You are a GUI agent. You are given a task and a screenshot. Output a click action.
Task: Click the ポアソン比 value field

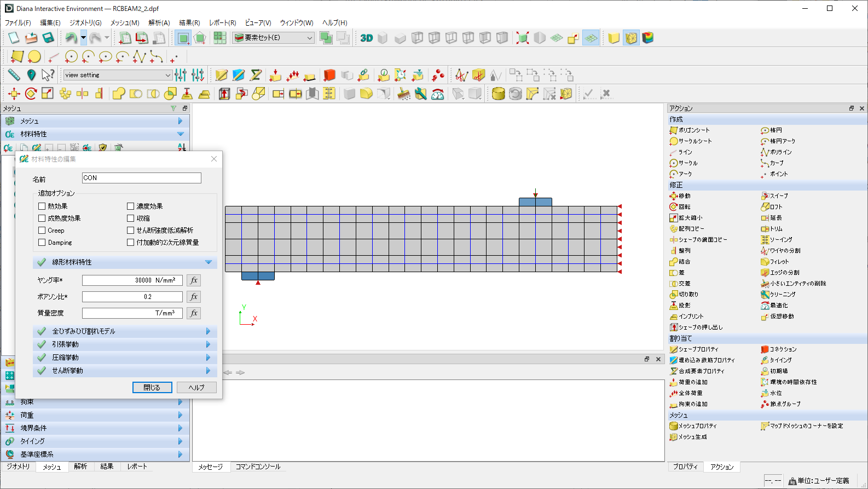pyautogui.click(x=132, y=297)
